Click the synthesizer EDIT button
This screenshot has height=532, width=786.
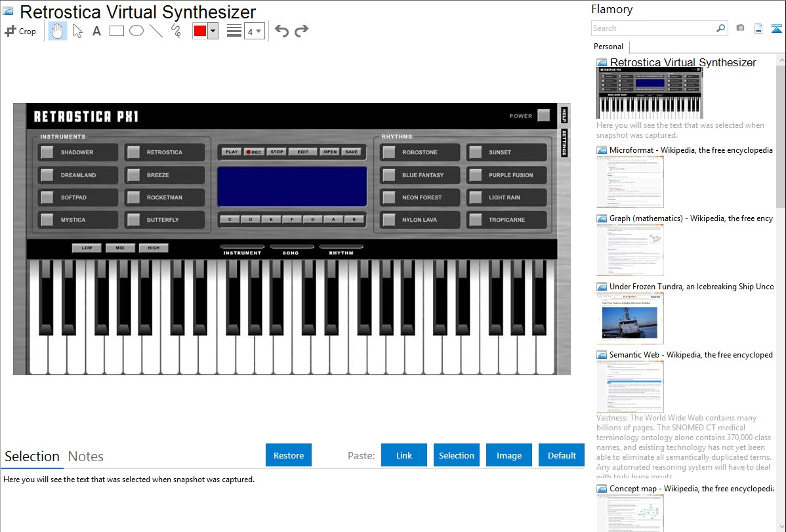(303, 152)
